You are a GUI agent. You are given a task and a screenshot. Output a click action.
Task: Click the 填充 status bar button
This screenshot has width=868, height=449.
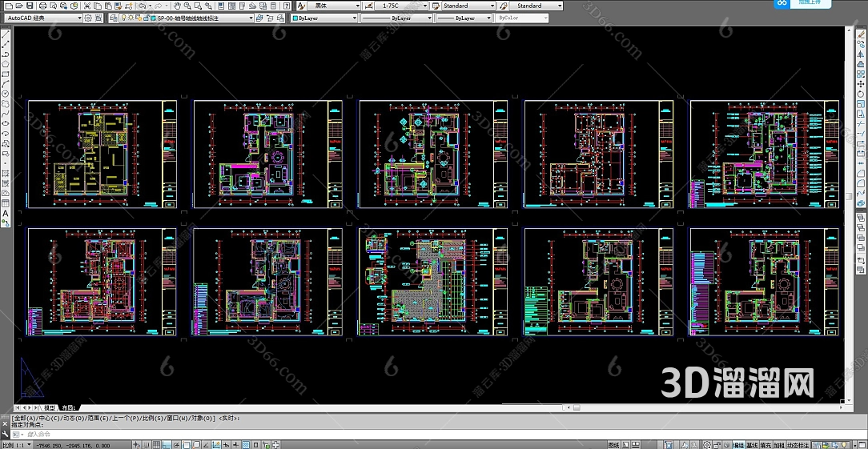point(766,444)
